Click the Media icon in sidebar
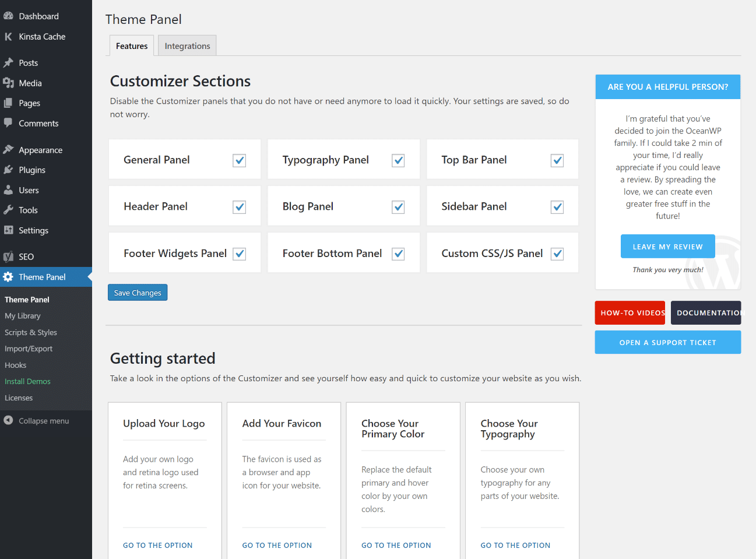The height and width of the screenshot is (559, 756). [x=8, y=83]
